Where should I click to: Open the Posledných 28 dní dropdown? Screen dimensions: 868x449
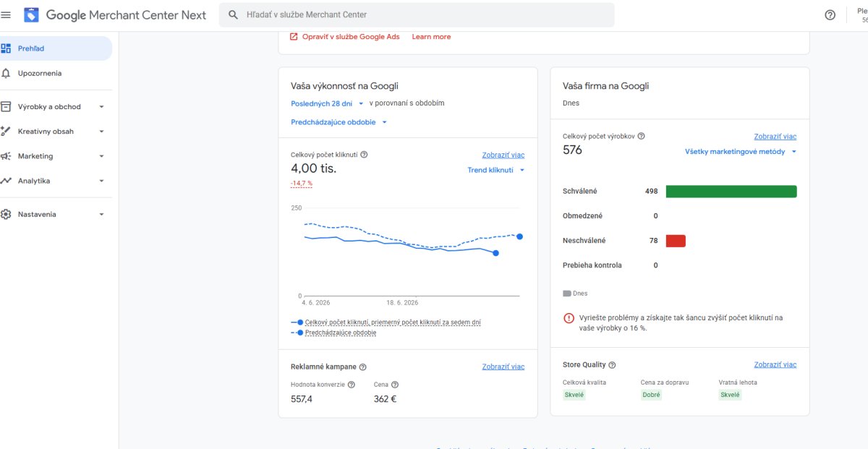coord(327,103)
